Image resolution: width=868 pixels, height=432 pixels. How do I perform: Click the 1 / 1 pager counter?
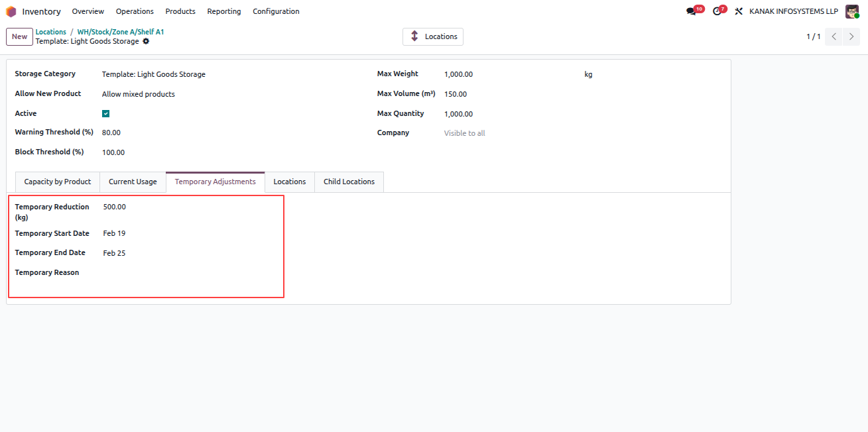pyautogui.click(x=813, y=36)
